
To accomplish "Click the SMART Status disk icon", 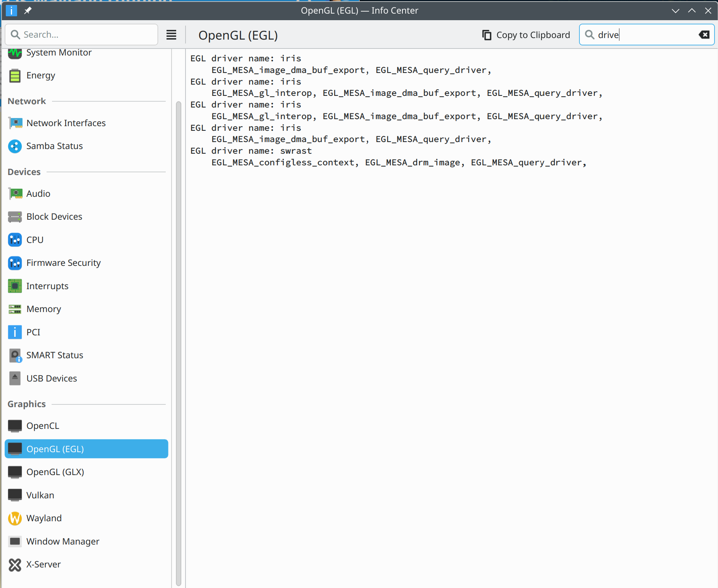I will click(15, 356).
